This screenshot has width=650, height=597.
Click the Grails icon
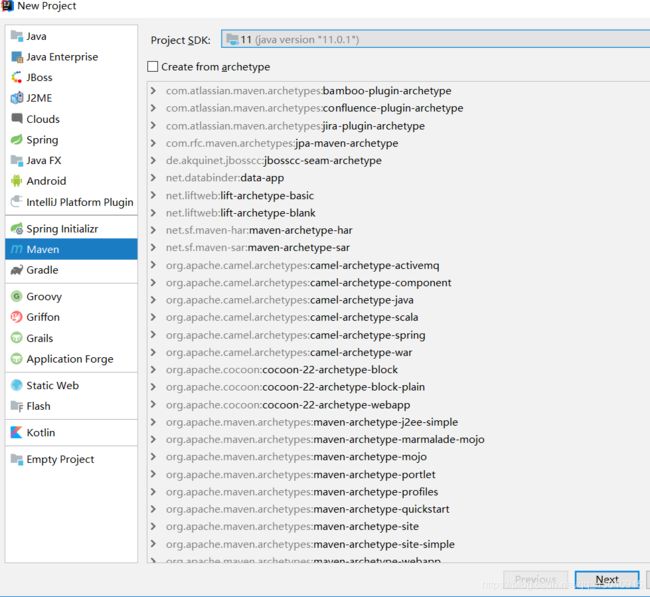point(17,338)
